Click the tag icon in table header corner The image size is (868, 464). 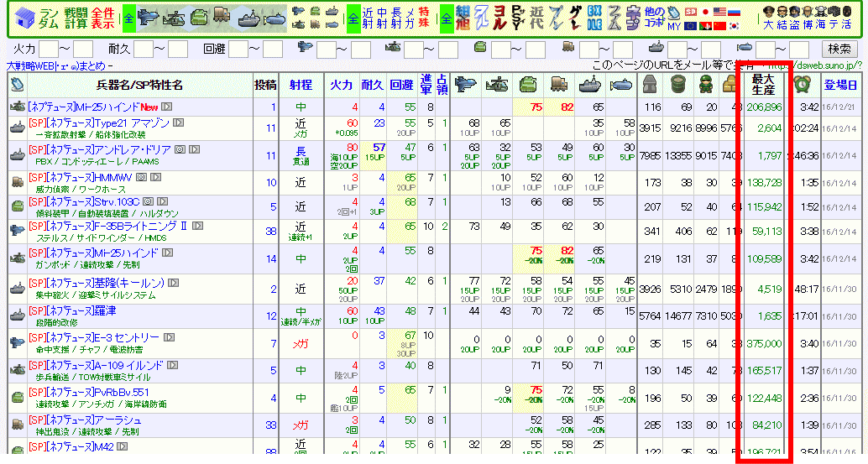pyautogui.click(x=17, y=85)
